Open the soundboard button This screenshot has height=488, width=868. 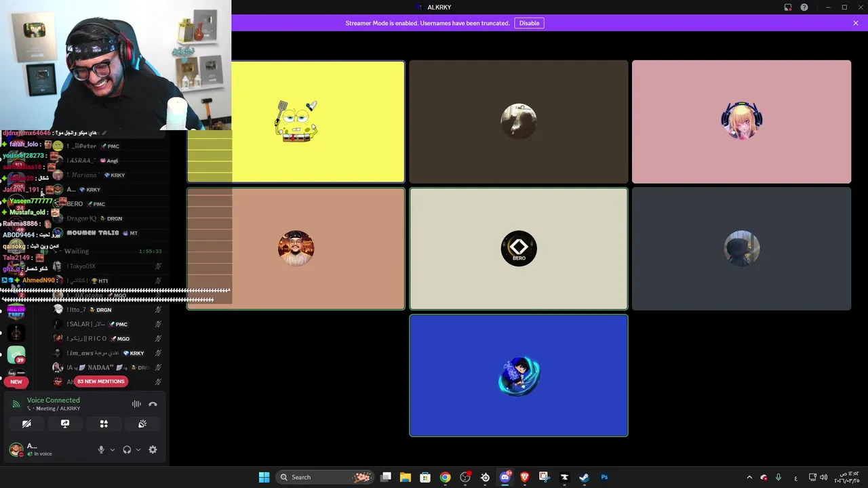click(142, 424)
